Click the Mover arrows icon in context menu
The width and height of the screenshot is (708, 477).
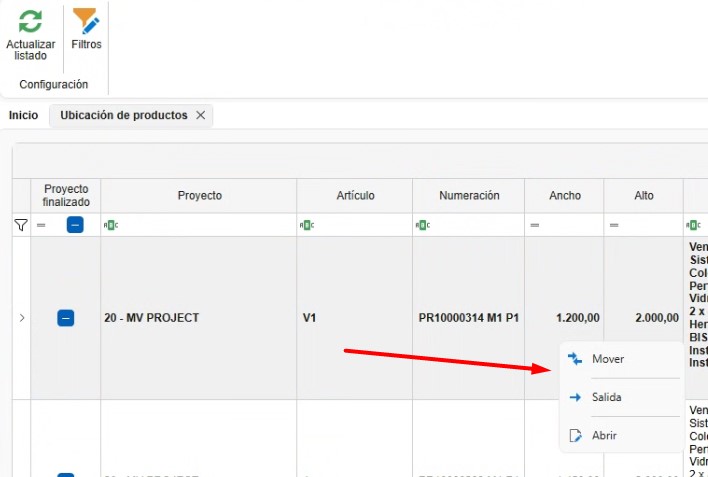point(575,359)
